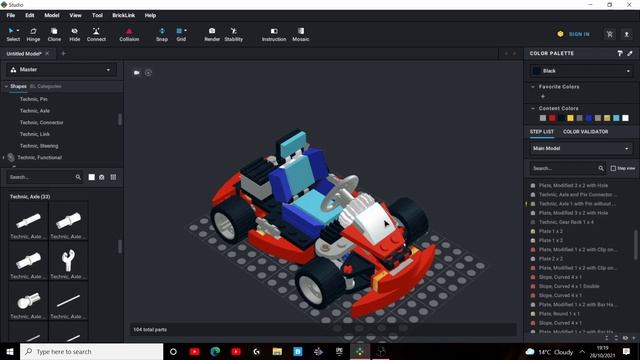The width and height of the screenshot is (640, 360).
Task: Activate the Hinge tool
Action: pyautogui.click(x=33, y=34)
